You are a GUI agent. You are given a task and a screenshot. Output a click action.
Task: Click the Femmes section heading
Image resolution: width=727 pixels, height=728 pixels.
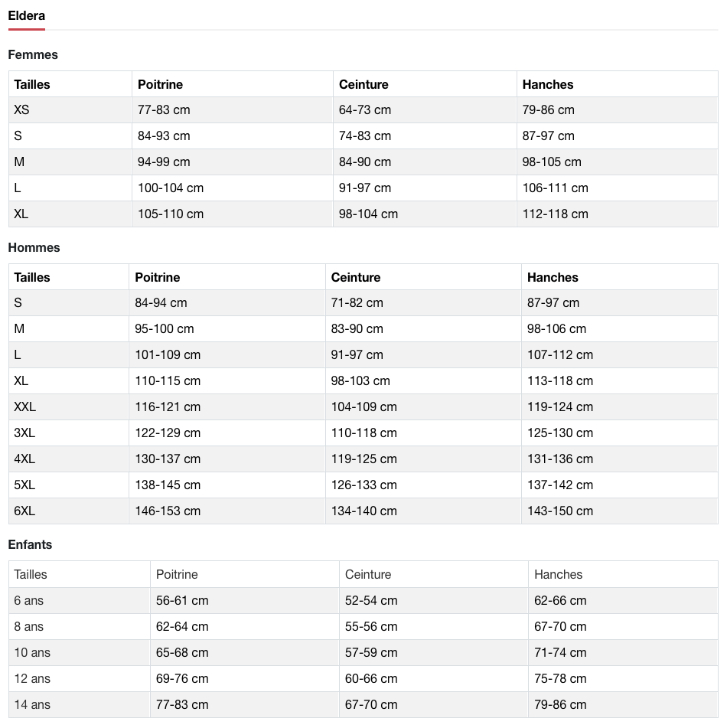click(33, 55)
